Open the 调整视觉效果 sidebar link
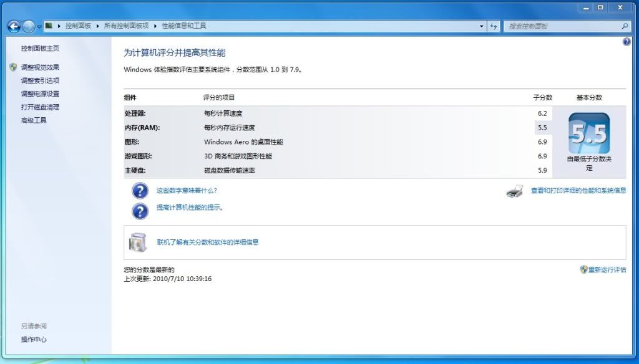Image resolution: width=639 pixels, height=364 pixels. click(x=40, y=67)
